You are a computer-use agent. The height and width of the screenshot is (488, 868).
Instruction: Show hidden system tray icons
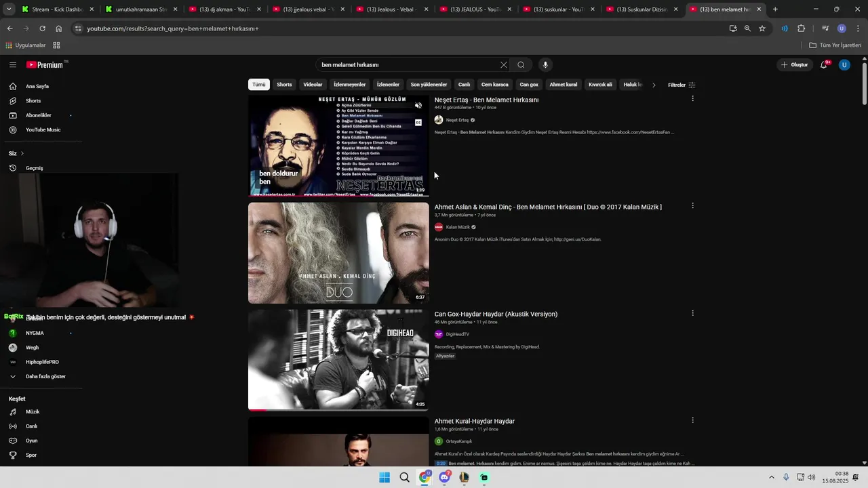772,477
